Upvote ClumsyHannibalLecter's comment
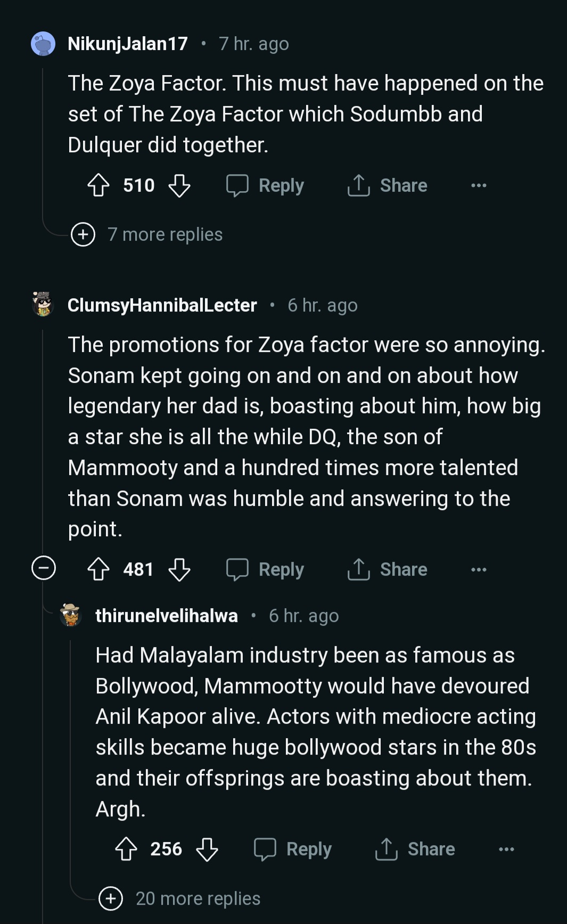567x924 pixels. click(98, 569)
